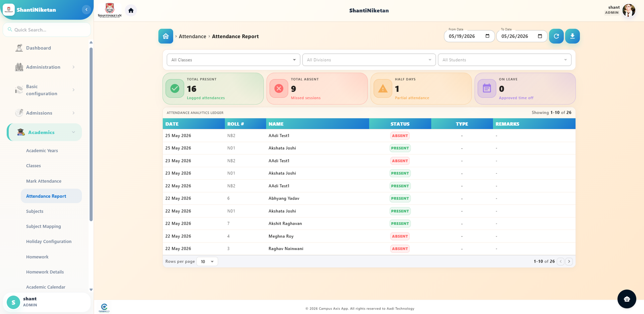Image resolution: width=644 pixels, height=314 pixels.
Task: Click the Quick Search magnifier icon
Action: click(x=10, y=29)
